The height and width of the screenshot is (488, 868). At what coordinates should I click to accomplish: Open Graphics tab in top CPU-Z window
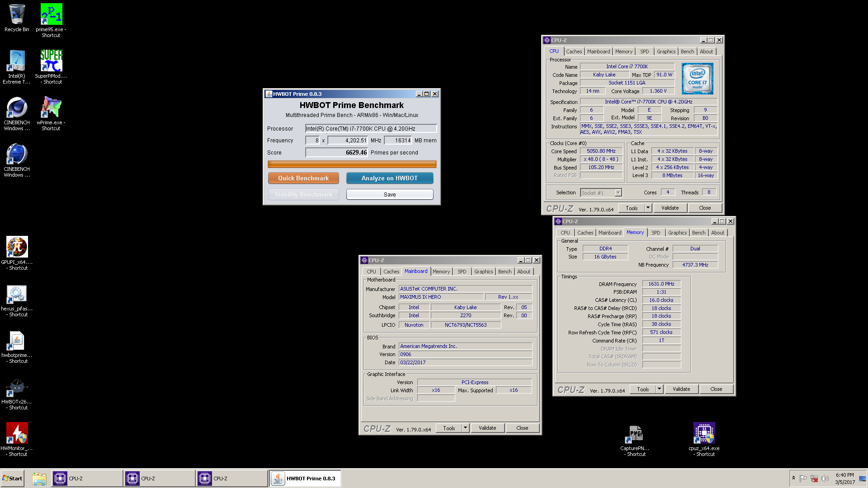pos(666,52)
